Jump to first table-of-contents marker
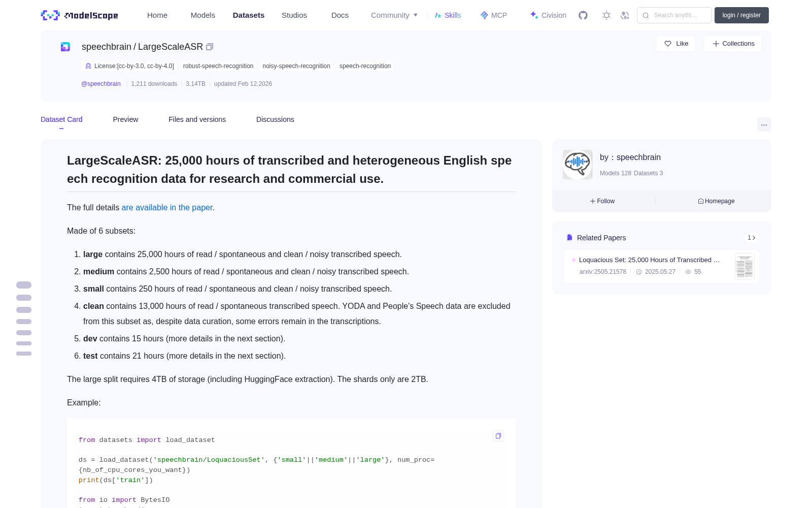 click(24, 285)
